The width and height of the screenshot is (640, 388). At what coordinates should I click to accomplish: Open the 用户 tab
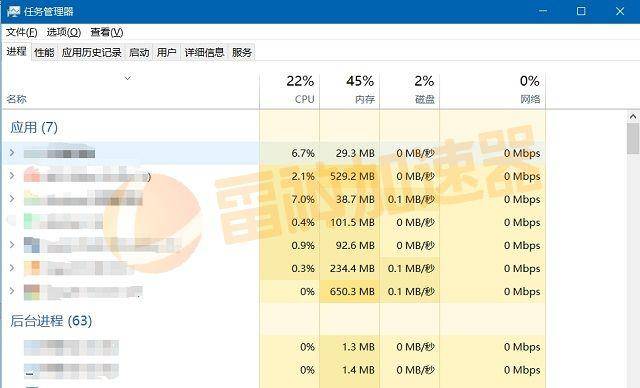click(x=167, y=52)
